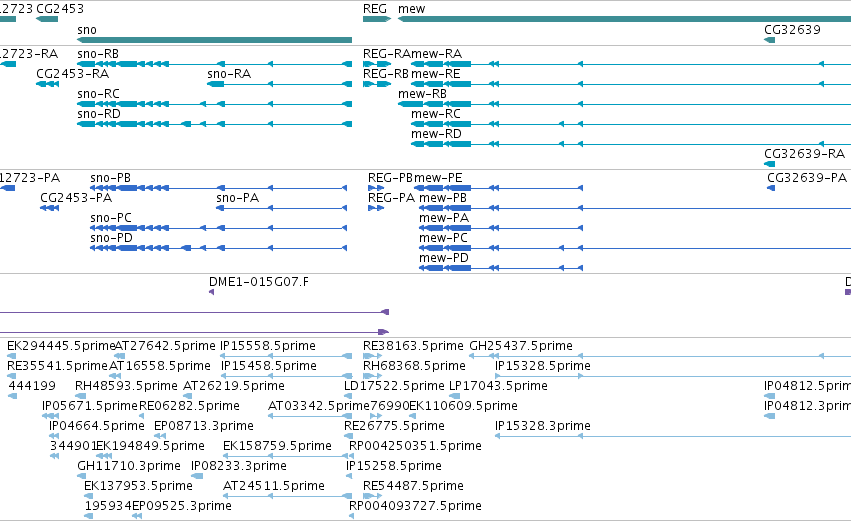Click the CG2453-PA protein label
This screenshot has width=851, height=521.
(x=76, y=198)
